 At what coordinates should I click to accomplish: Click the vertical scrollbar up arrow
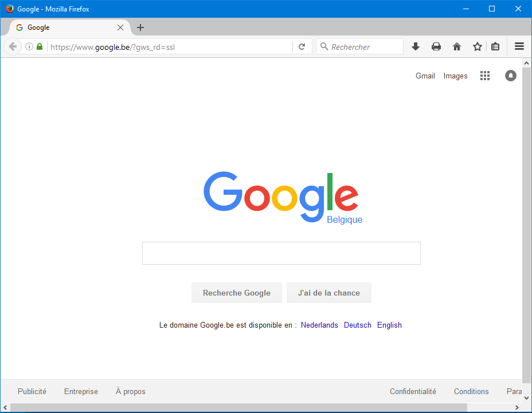(x=526, y=63)
